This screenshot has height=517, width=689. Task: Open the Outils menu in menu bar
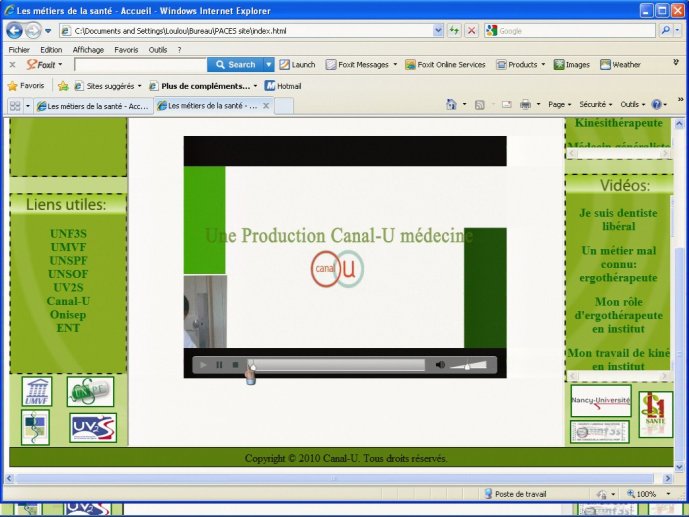tap(158, 50)
